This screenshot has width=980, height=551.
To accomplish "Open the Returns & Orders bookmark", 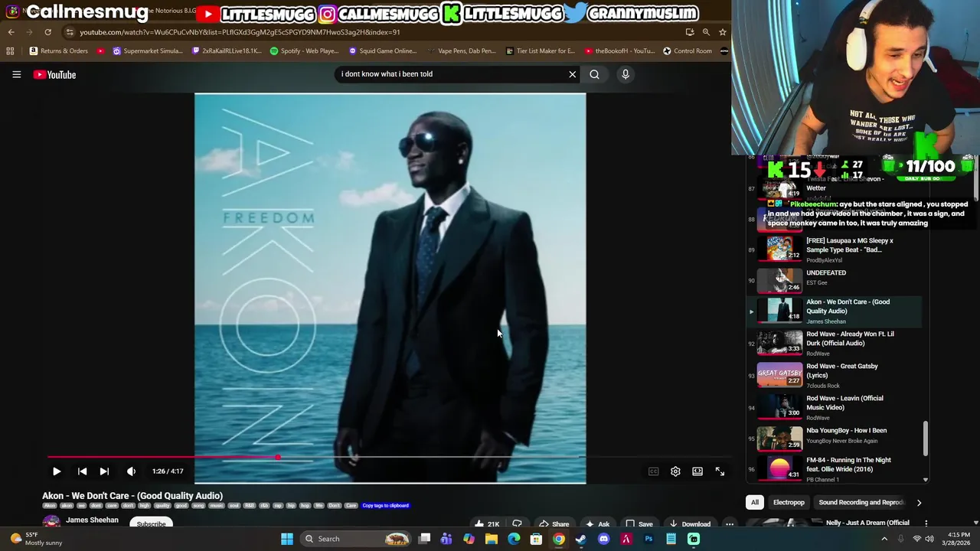I will point(59,51).
